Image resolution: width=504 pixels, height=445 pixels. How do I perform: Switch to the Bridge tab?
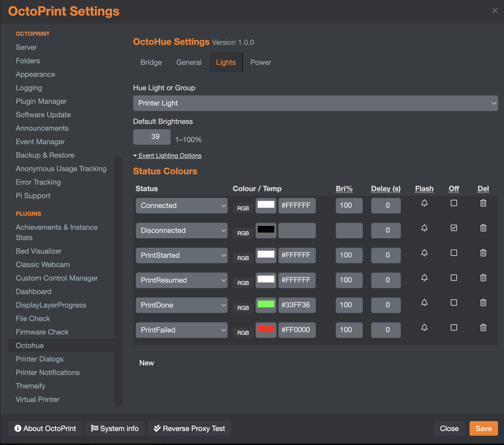[151, 62]
